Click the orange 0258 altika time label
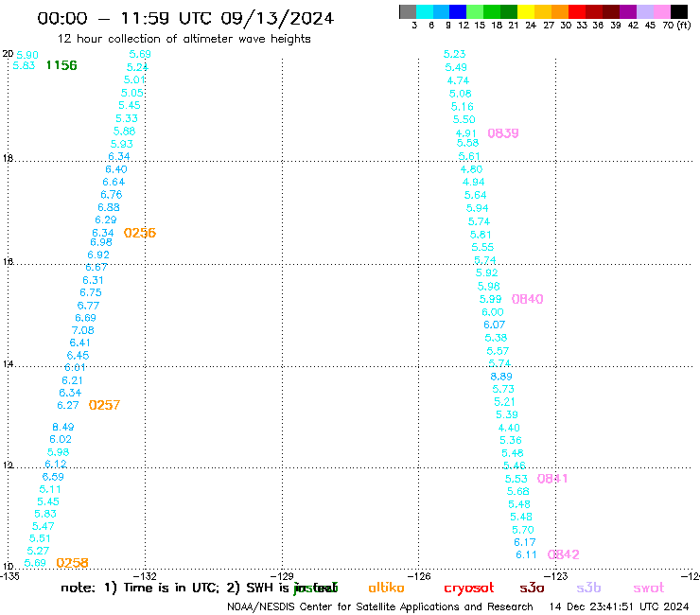The height and width of the screenshot is (615, 700). (72, 563)
